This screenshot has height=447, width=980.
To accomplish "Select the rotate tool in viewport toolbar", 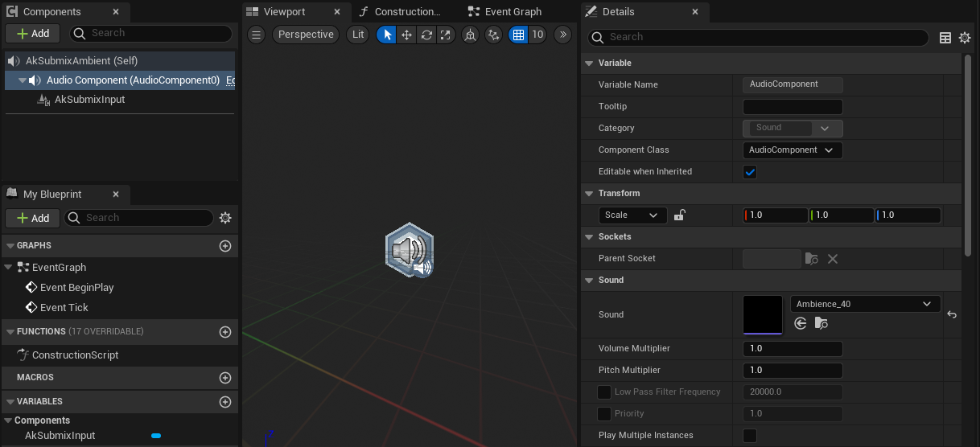I will [426, 35].
